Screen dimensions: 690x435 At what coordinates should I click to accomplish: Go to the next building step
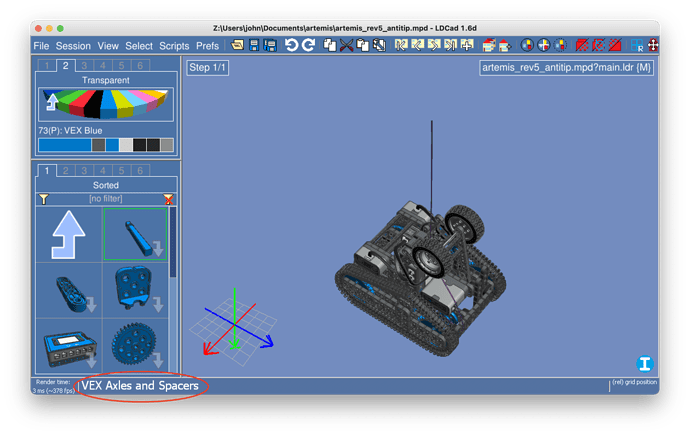(434, 45)
